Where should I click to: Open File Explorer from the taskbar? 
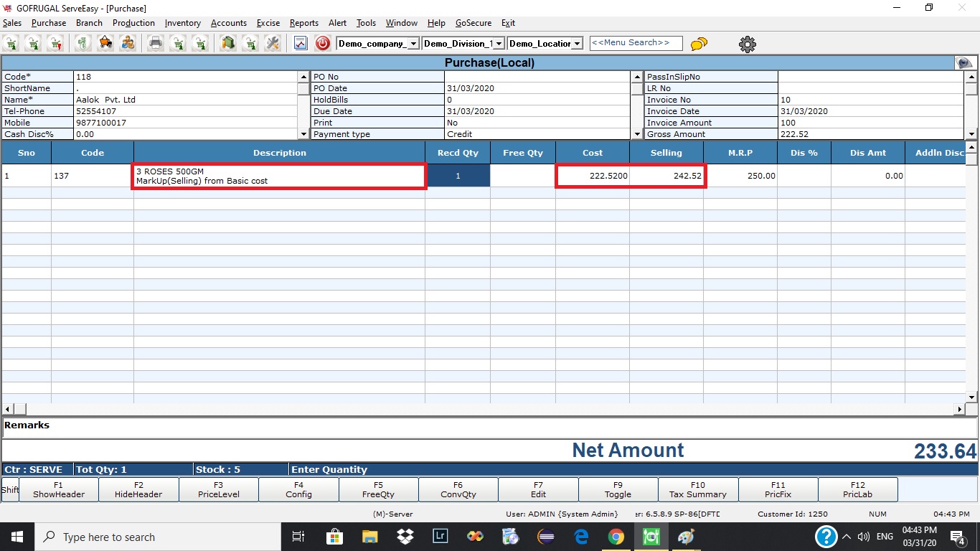pos(370,537)
